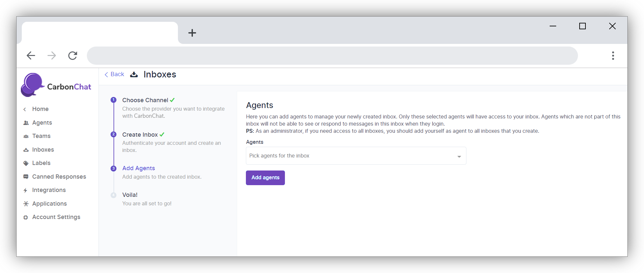Click the Applications star icon in sidebar
644x273 pixels.
26,204
